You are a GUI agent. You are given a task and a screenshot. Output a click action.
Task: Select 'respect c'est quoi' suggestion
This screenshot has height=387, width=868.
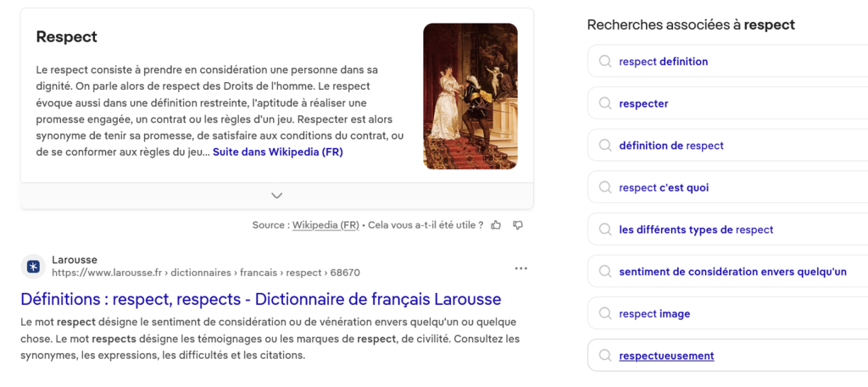(x=664, y=188)
